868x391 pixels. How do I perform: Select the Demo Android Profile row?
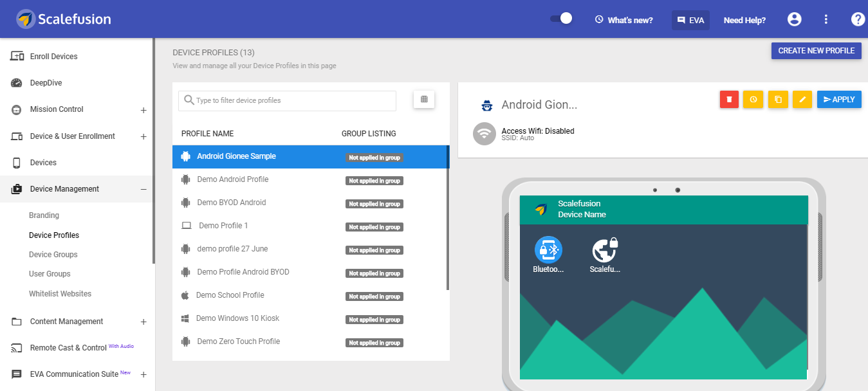coord(309,179)
